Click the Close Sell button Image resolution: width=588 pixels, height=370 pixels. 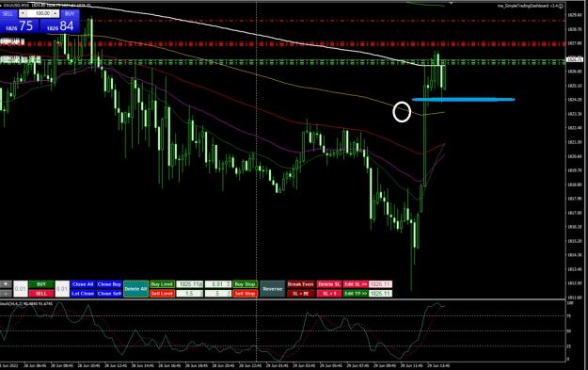click(109, 294)
